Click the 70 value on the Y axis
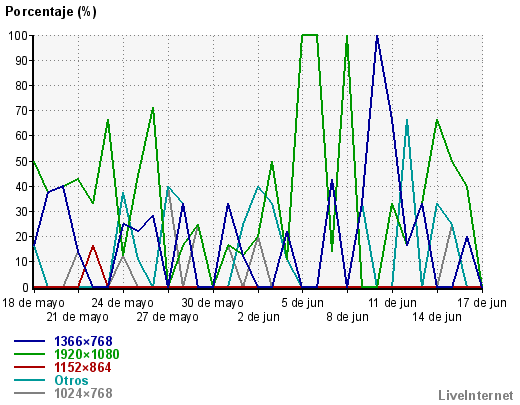Image resolution: width=520 pixels, height=405 pixels. coord(22,111)
